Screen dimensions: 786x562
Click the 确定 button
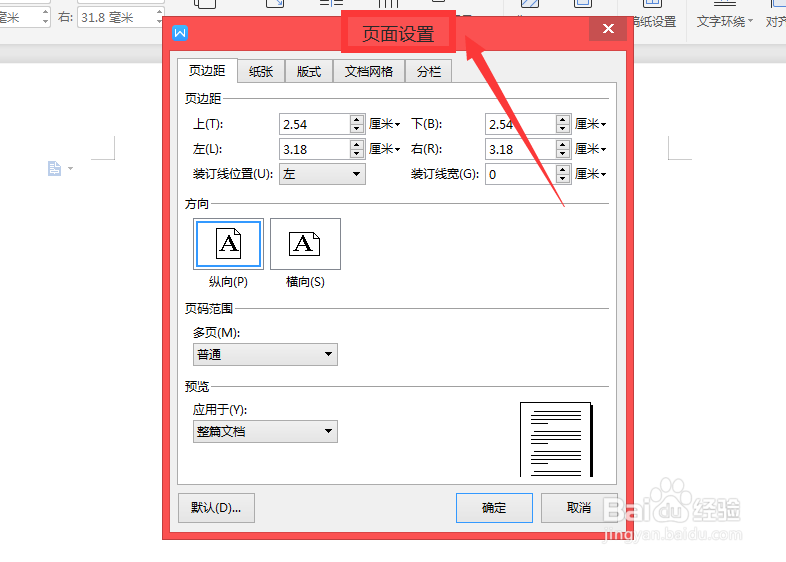pyautogui.click(x=494, y=508)
